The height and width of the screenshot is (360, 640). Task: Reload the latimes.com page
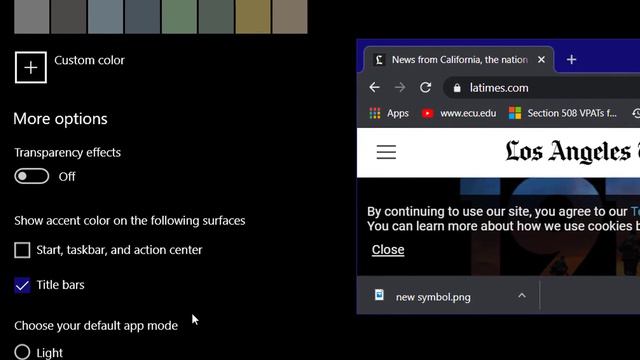click(426, 87)
